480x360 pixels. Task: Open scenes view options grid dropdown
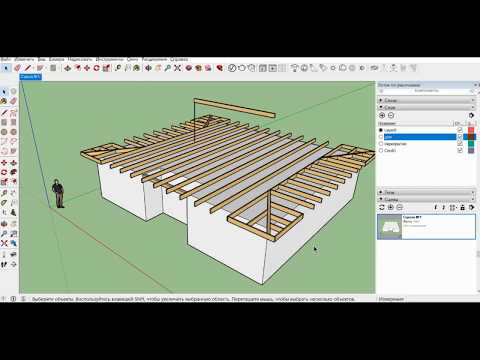pos(453,207)
